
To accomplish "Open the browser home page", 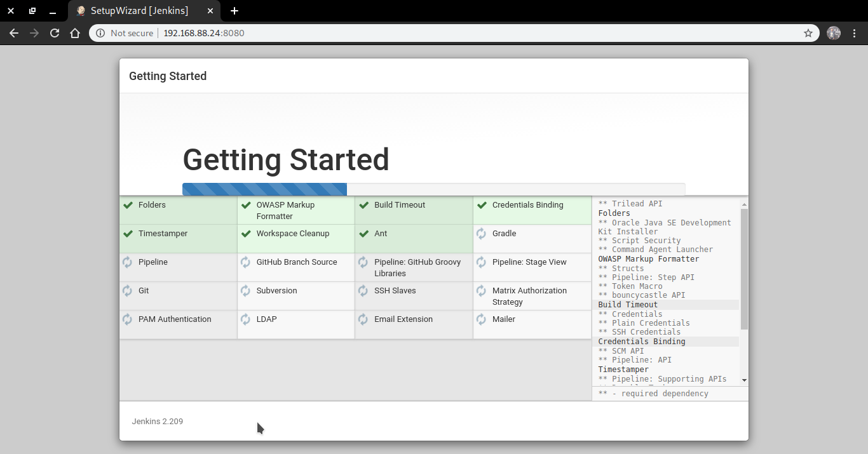I will [x=75, y=33].
